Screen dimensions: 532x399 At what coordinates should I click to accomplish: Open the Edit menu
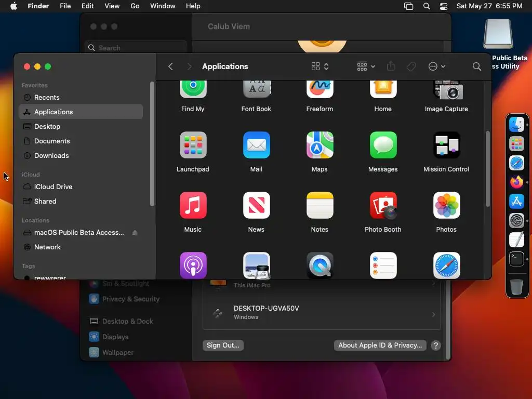coord(87,6)
